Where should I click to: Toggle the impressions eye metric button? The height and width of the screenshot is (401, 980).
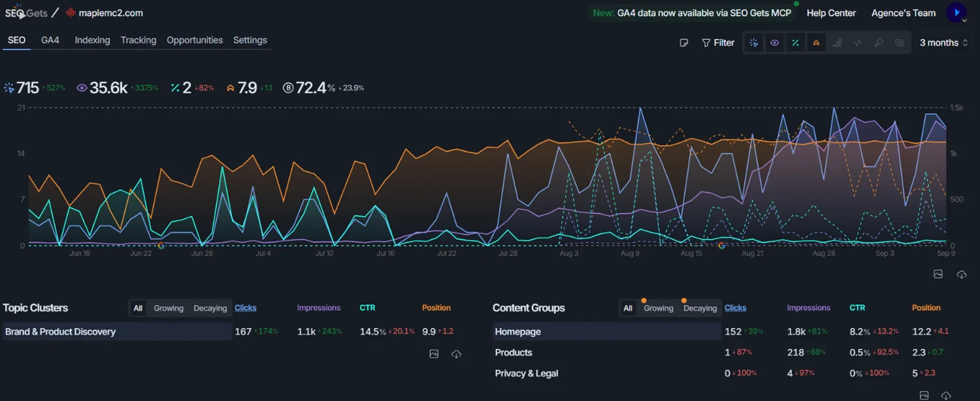pos(774,42)
